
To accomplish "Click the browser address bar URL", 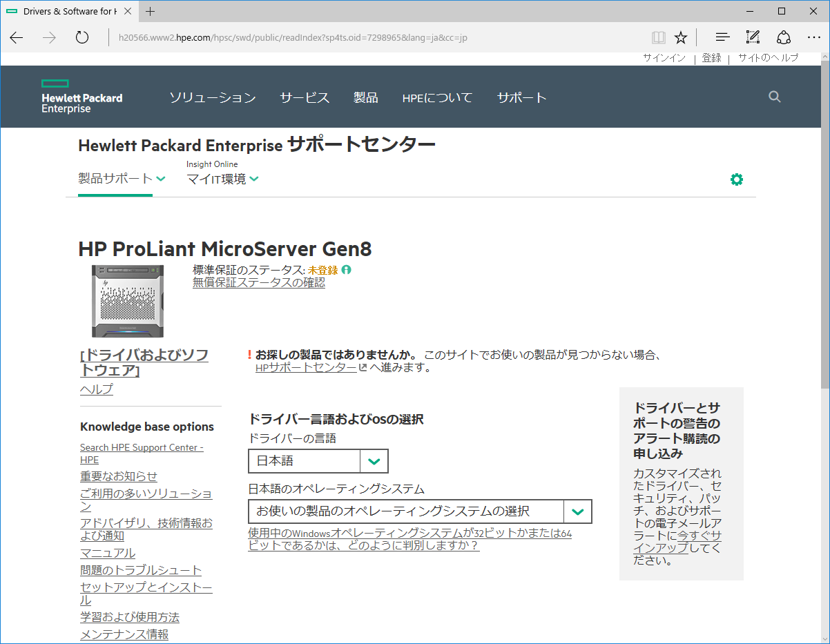I will coord(292,37).
